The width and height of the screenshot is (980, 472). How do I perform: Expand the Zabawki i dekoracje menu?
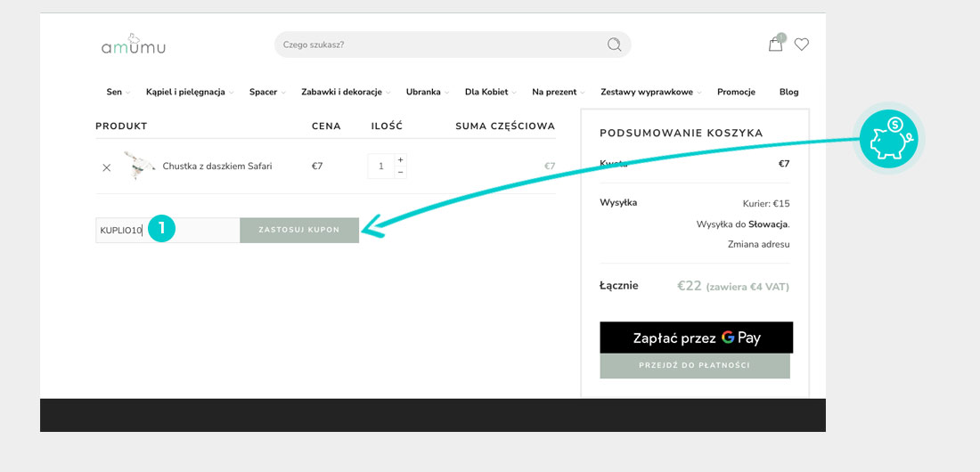click(x=345, y=92)
